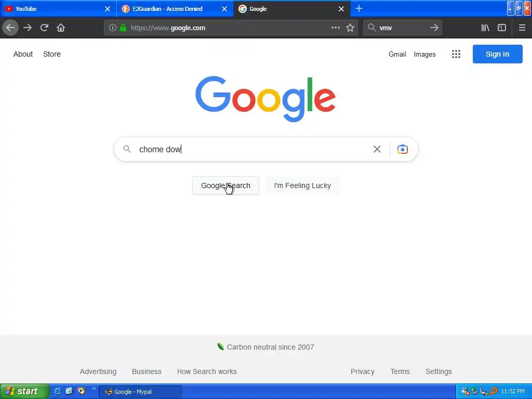
Task: Reload the current Google page
Action: point(44,28)
